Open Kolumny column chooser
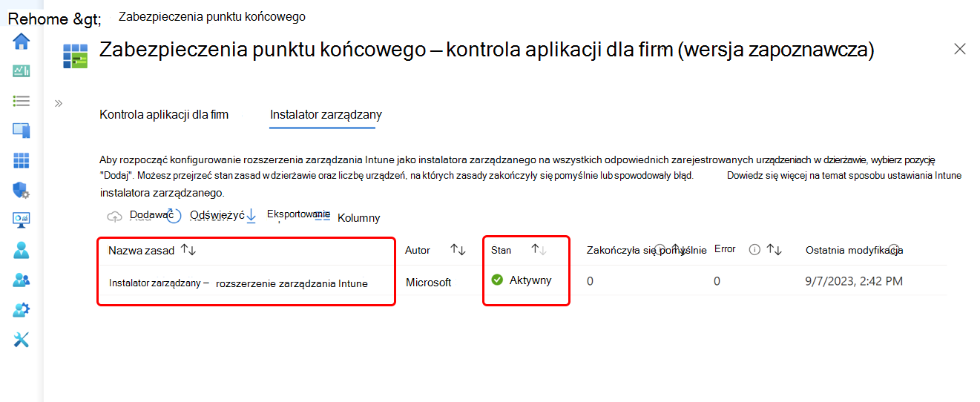The width and height of the screenshot is (980, 402). 348,217
